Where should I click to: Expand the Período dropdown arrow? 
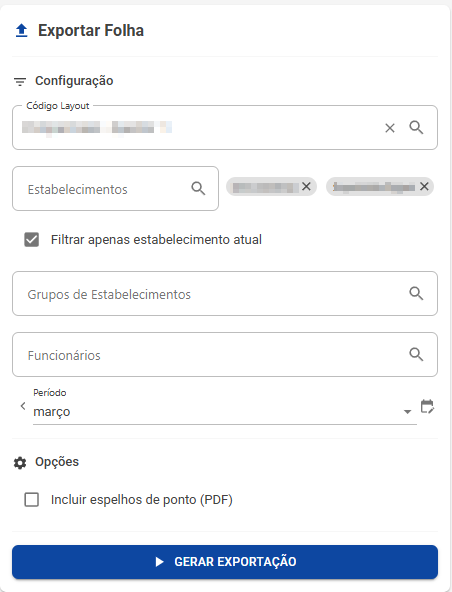click(407, 412)
